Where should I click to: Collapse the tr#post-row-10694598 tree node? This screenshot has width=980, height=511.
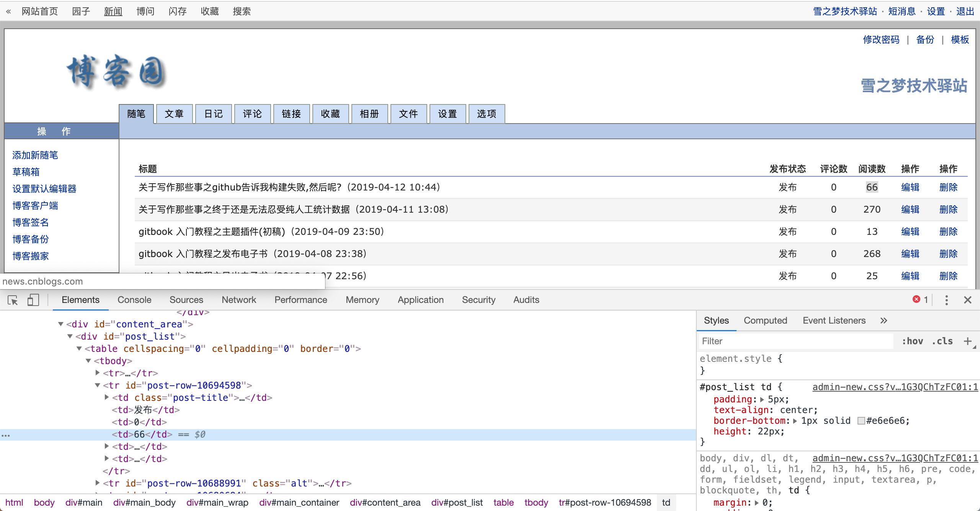(98, 385)
